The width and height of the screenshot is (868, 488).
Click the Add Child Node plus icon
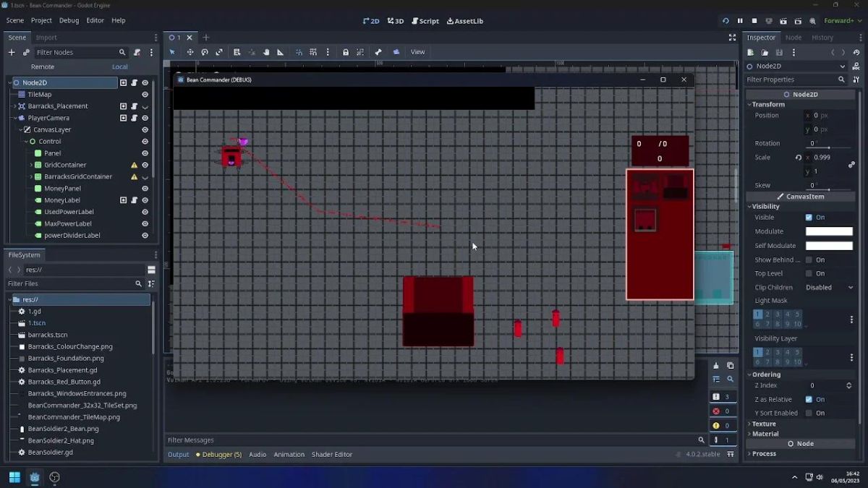[12, 52]
